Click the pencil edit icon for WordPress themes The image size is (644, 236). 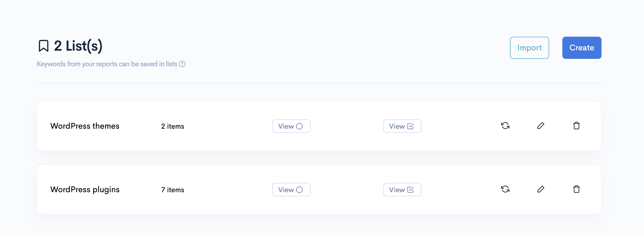(x=541, y=126)
